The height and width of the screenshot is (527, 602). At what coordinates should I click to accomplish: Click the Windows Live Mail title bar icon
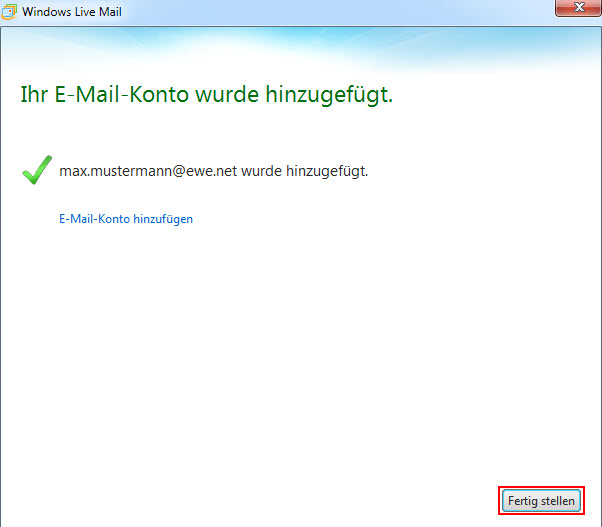pyautogui.click(x=9, y=12)
